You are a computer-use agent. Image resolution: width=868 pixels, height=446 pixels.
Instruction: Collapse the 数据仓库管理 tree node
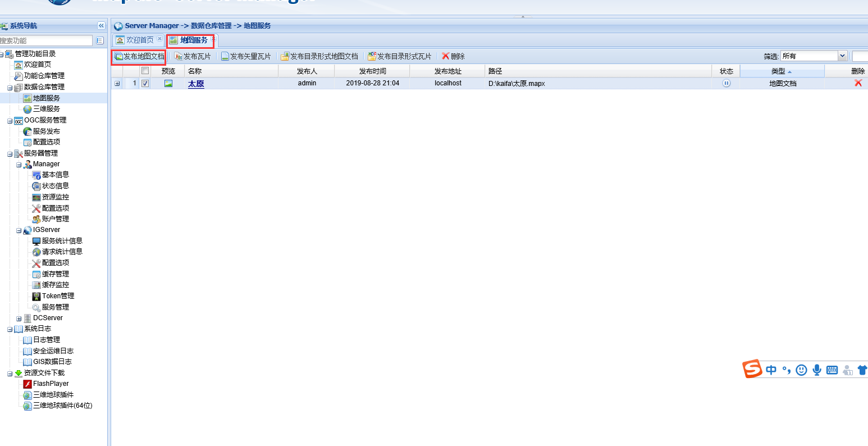pos(10,87)
